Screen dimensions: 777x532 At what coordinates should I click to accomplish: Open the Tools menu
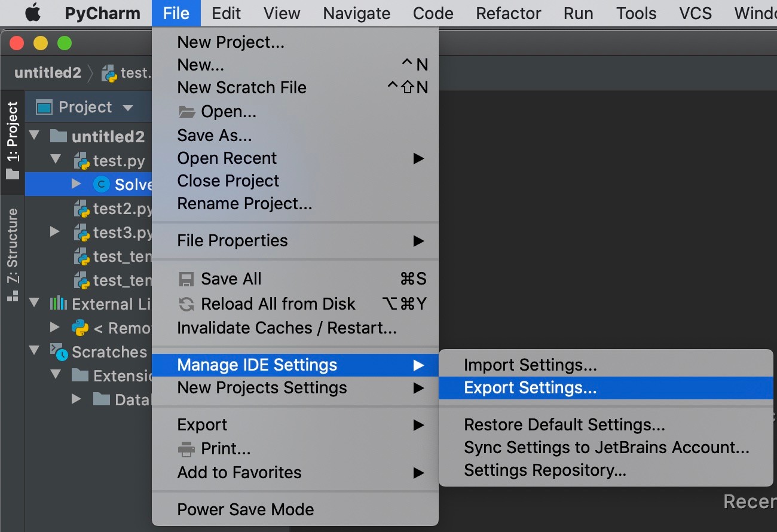636,13
